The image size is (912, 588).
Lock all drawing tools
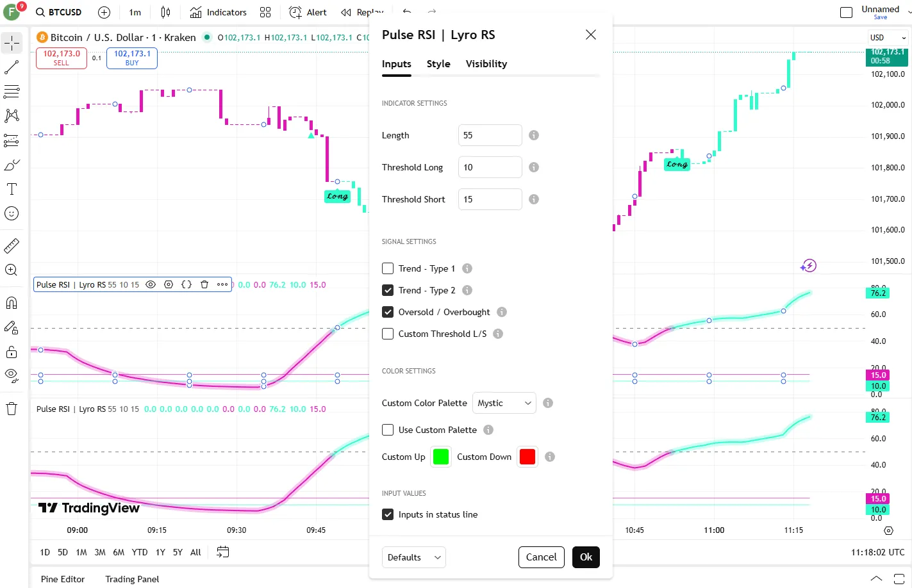click(x=12, y=352)
